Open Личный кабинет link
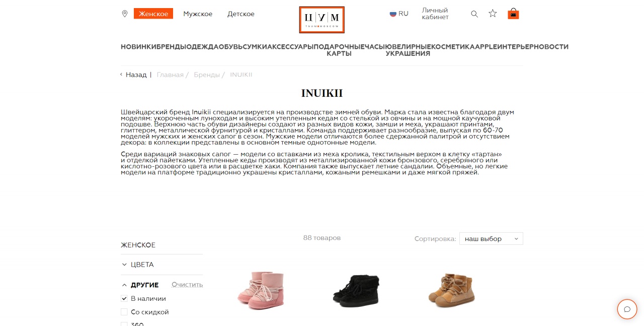This screenshot has height=326, width=644. point(435,14)
